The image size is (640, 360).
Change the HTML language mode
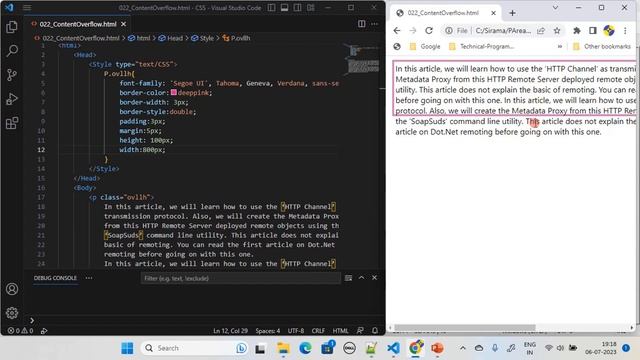(340, 331)
